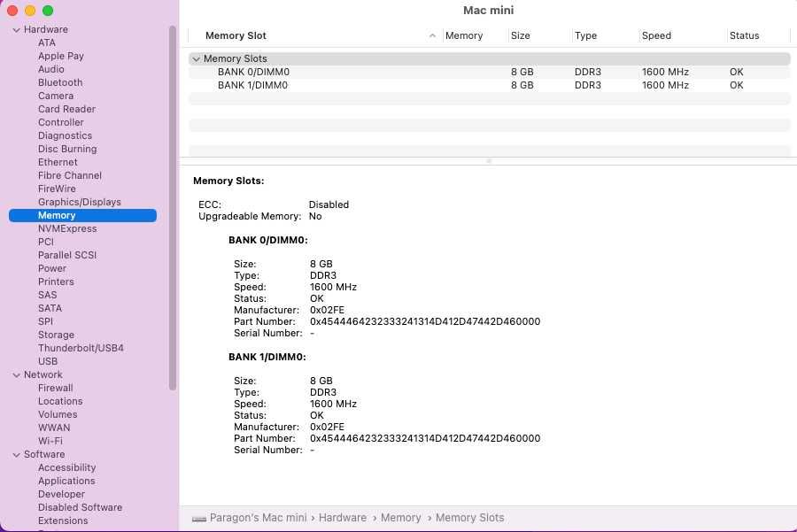Screen dimensions: 797x532
Task: Sort by Speed column header
Action: [x=656, y=35]
